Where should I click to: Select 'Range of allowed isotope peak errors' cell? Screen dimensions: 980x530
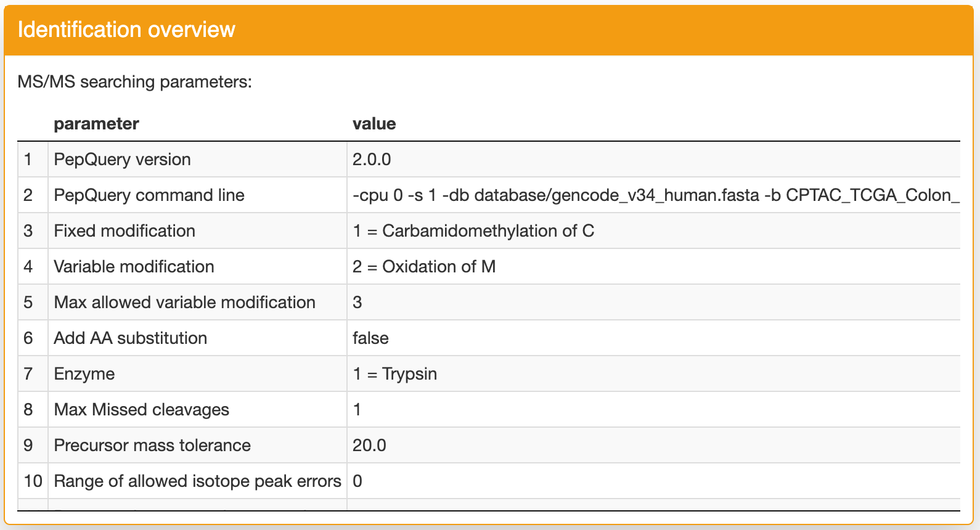pyautogui.click(x=197, y=481)
